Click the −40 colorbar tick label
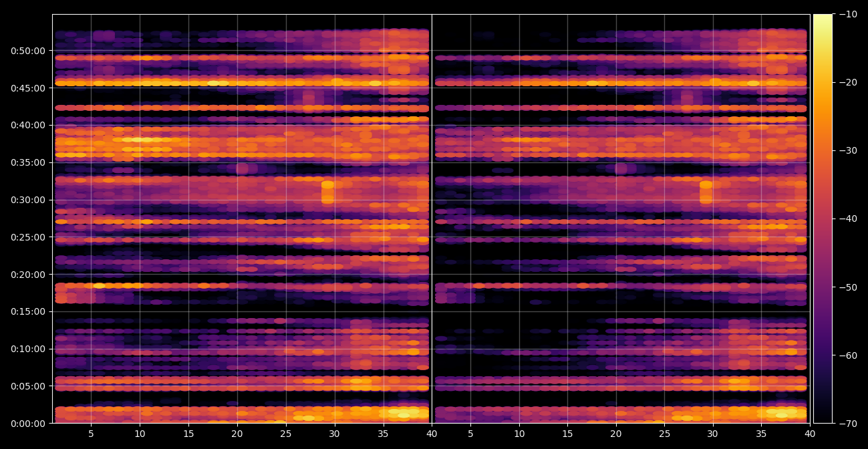Viewport: 868px width, 449px height. 848,218
